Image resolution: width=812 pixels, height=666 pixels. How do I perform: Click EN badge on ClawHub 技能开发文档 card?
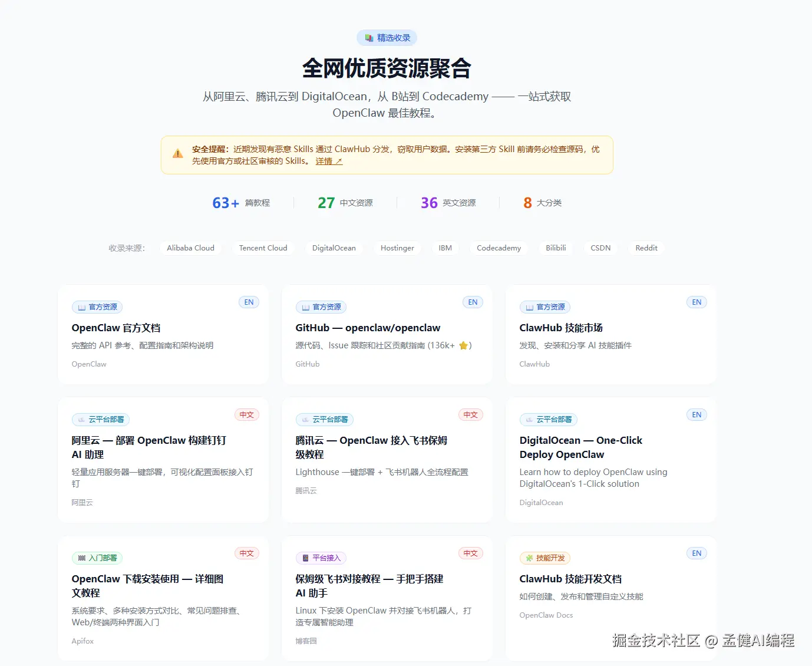pos(697,553)
